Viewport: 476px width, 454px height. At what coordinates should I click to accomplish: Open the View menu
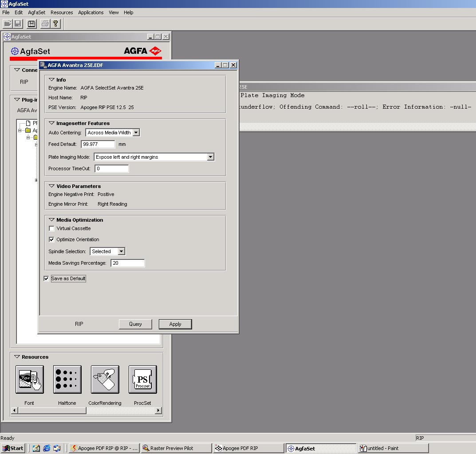[114, 12]
